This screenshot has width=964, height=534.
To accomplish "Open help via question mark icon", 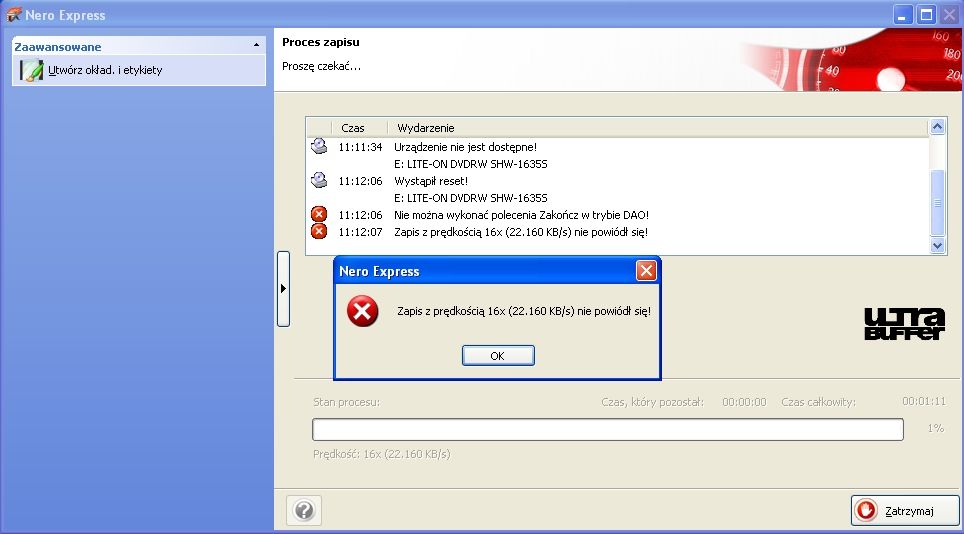I will coord(304,510).
